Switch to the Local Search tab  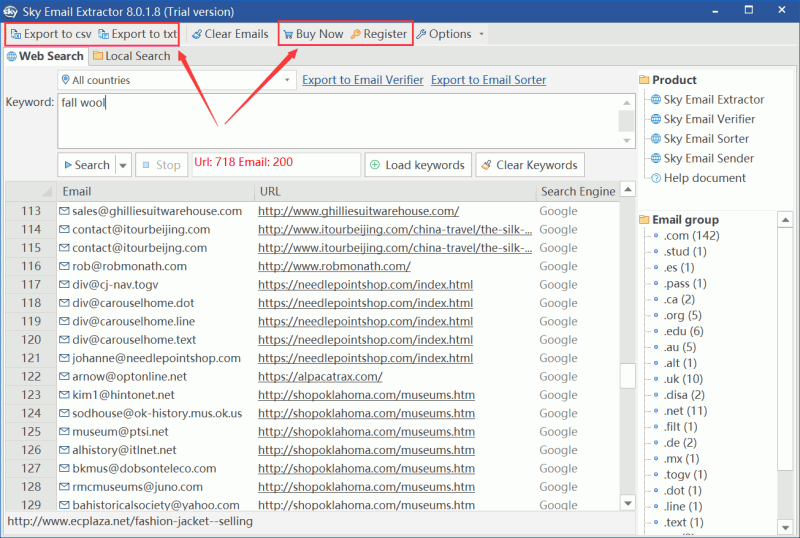coord(132,56)
